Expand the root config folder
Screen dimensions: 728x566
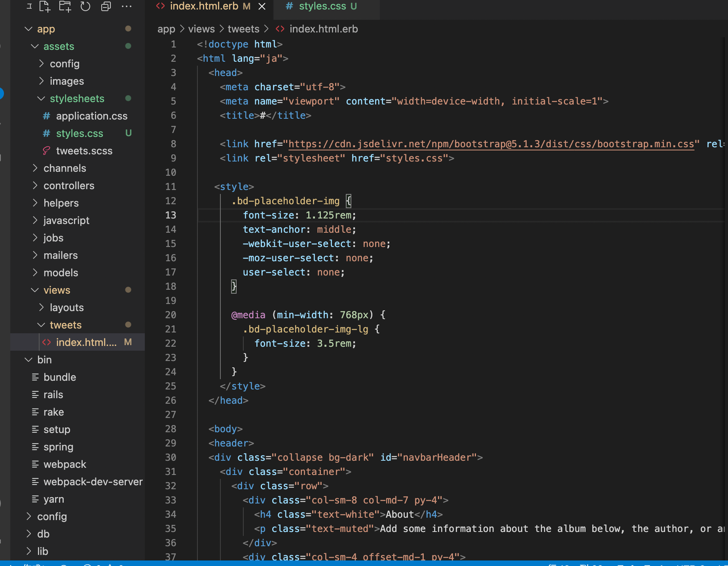[28, 517]
